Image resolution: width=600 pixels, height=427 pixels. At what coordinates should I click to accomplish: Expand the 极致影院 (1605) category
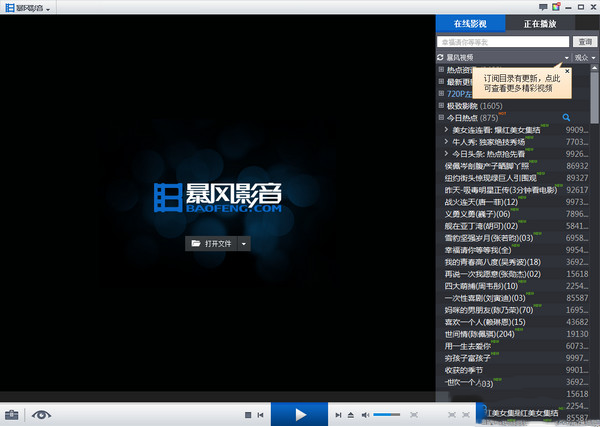pos(441,106)
